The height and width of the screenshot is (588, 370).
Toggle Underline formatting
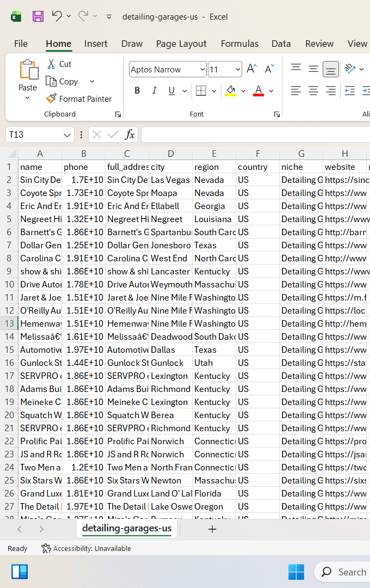click(x=172, y=90)
